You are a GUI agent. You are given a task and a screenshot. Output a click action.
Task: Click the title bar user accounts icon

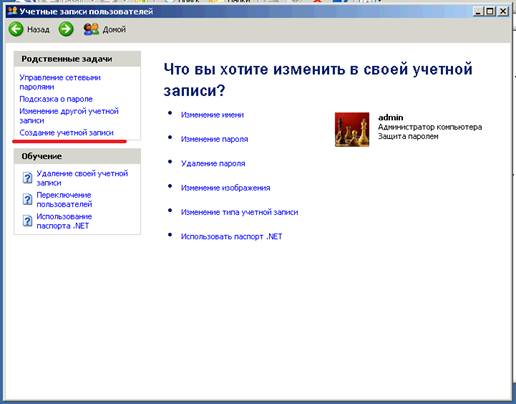12,11
